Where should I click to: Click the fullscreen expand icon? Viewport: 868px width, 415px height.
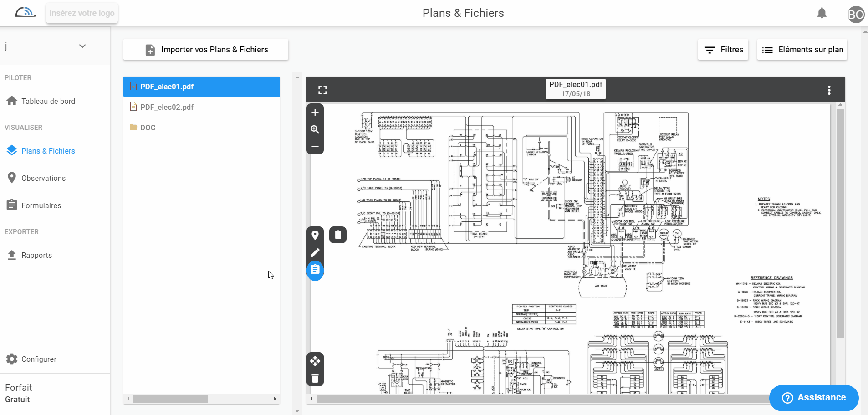click(322, 90)
